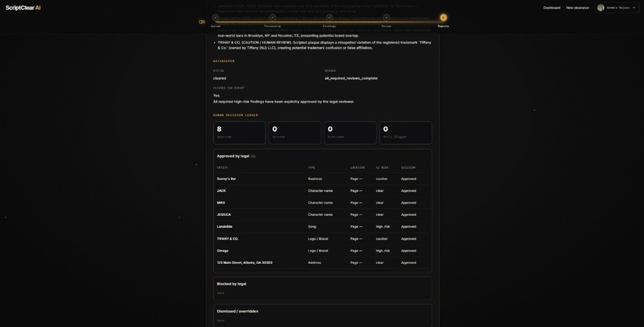Click high_risk value in Landslide row
Screen dimensions: 644x327
pyautogui.click(x=383, y=226)
